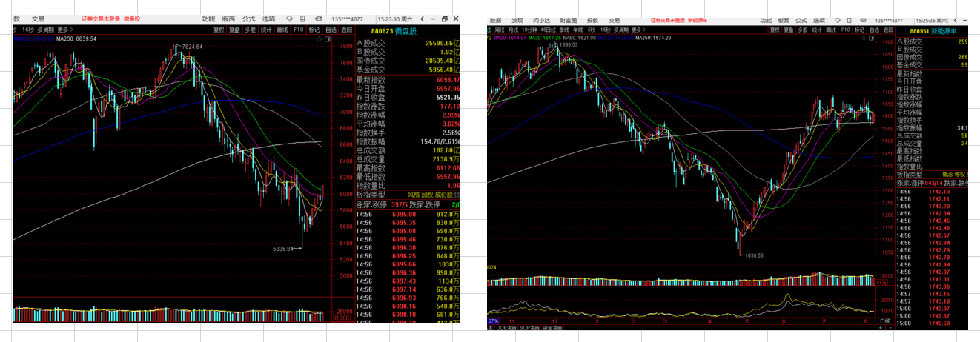Select 45日线 period in right chart
This screenshot has height=342, width=980.
(x=549, y=30)
